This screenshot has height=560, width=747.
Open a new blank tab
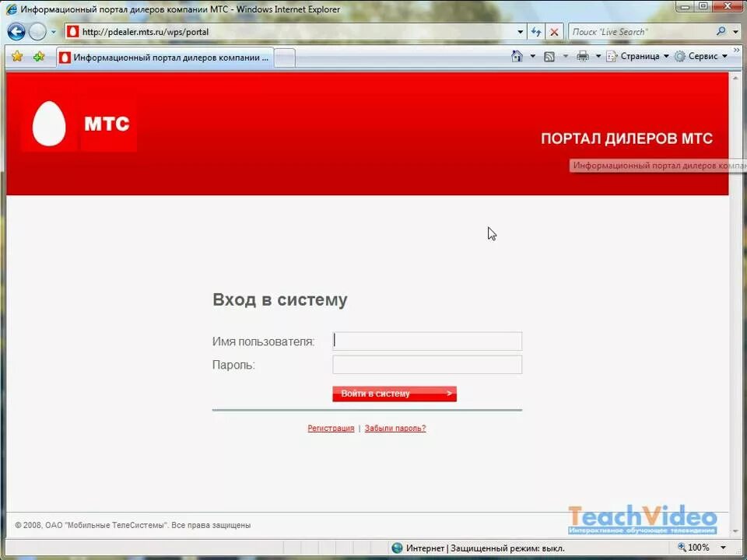click(285, 58)
